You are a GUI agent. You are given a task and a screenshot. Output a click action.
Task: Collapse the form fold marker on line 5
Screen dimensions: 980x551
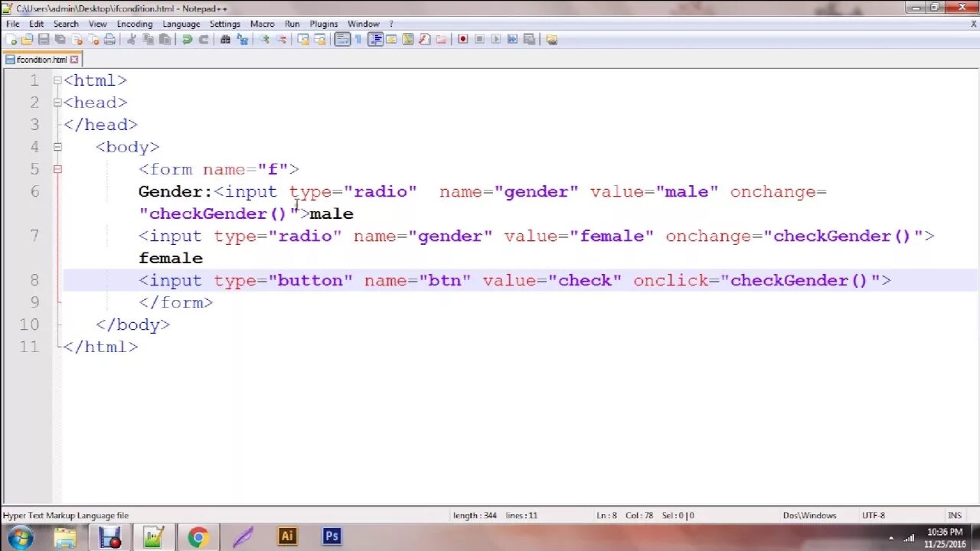pyautogui.click(x=57, y=169)
